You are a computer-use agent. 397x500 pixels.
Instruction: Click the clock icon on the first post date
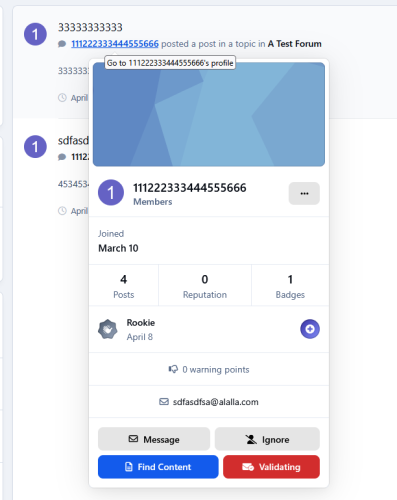pos(62,98)
